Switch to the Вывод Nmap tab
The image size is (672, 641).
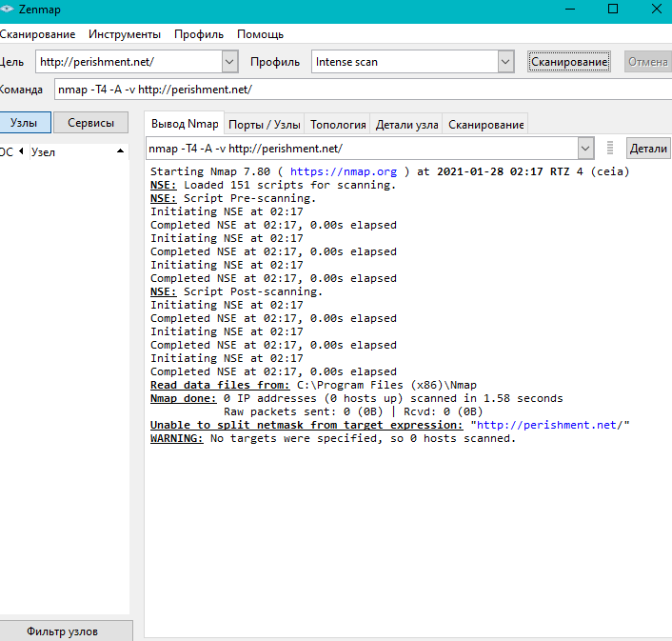pos(185,124)
